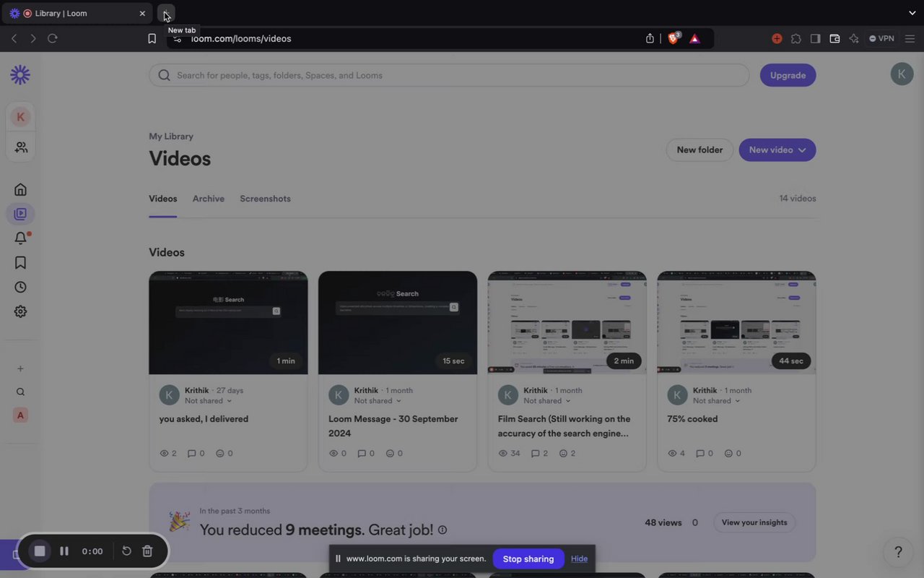Open a new browser tab
Screen dimensions: 924x578
click(x=166, y=13)
